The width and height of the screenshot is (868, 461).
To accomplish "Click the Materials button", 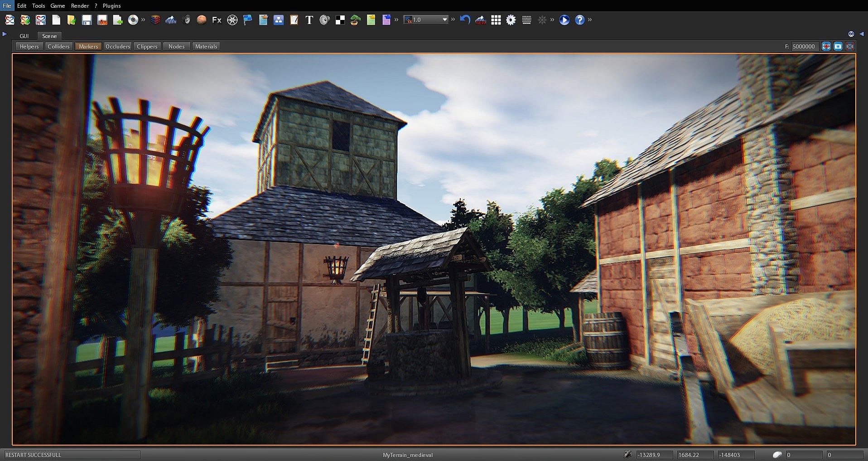I will (206, 46).
